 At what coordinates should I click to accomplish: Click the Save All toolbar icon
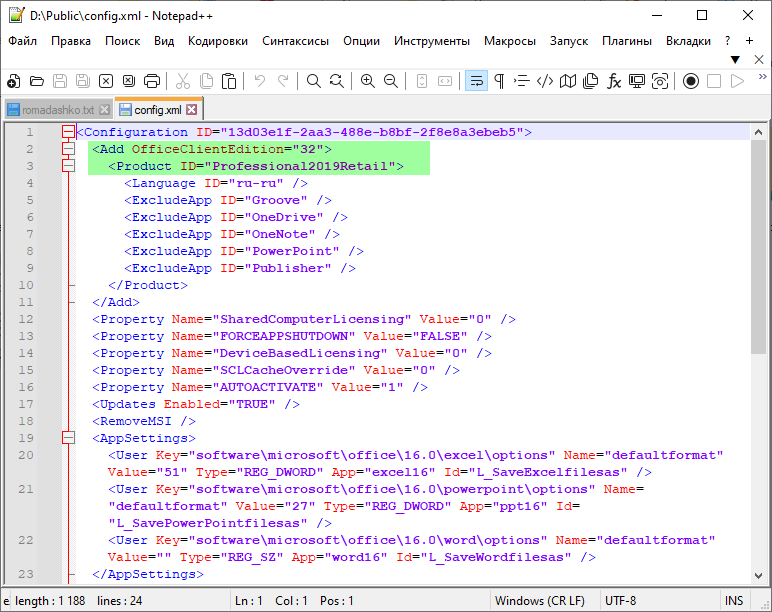83,81
